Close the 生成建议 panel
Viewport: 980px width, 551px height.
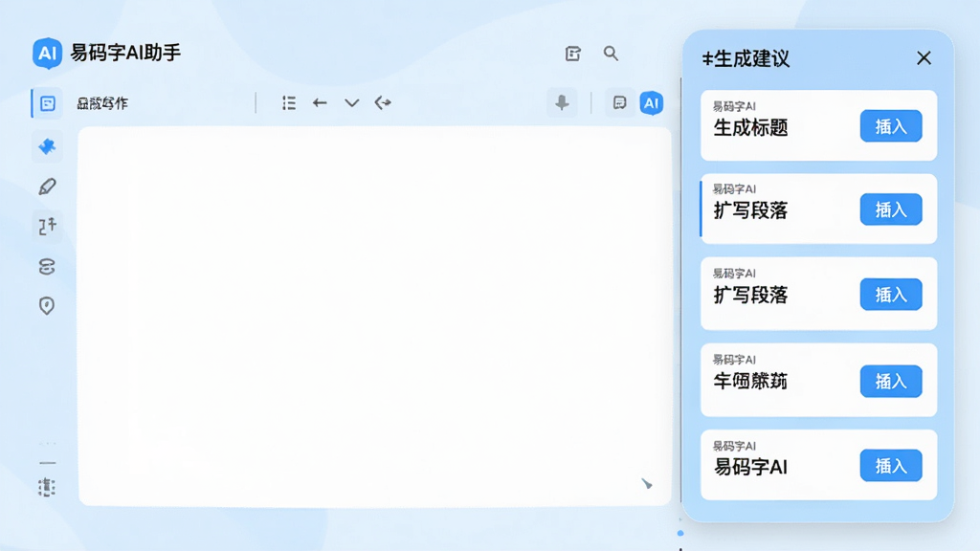tap(924, 58)
